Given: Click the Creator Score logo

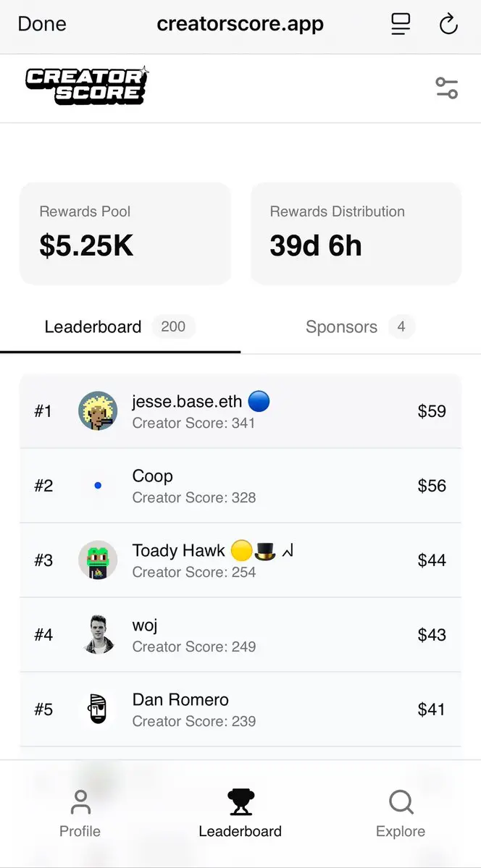Looking at the screenshot, I should tap(87, 86).
